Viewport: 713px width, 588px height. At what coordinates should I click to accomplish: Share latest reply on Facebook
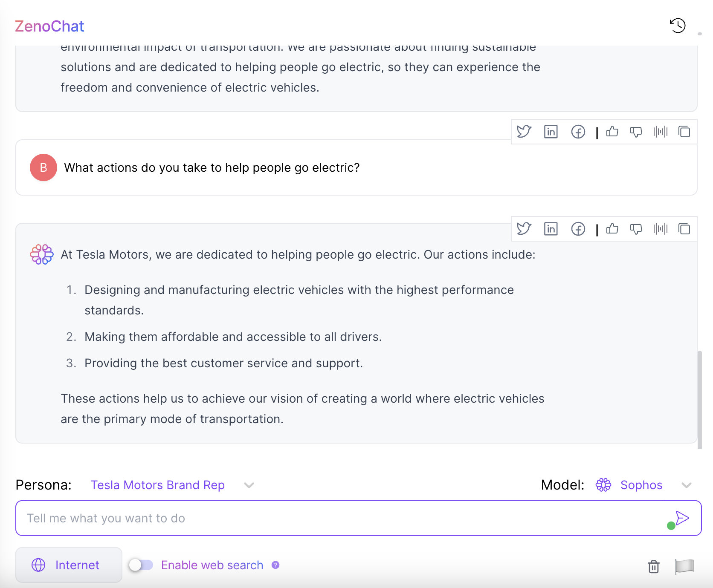point(578,229)
